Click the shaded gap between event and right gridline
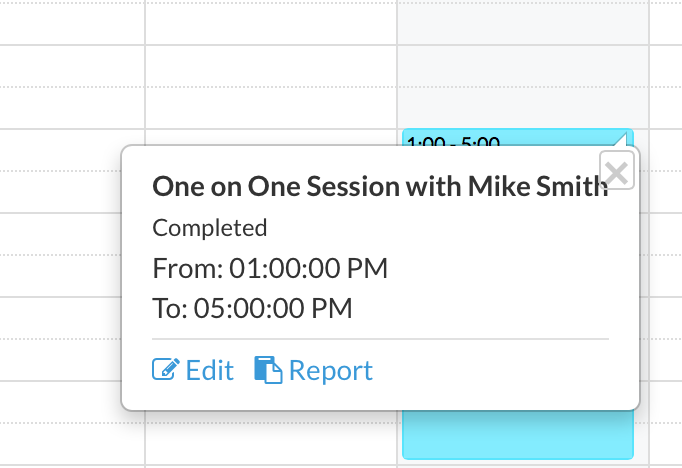This screenshot has height=468, width=682. (x=641, y=435)
